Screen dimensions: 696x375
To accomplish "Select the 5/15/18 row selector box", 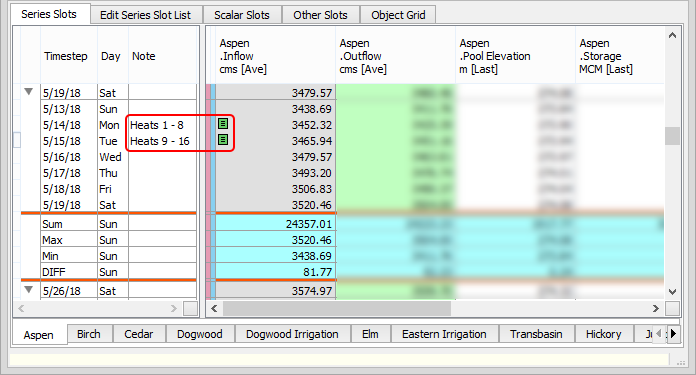I will point(16,141).
